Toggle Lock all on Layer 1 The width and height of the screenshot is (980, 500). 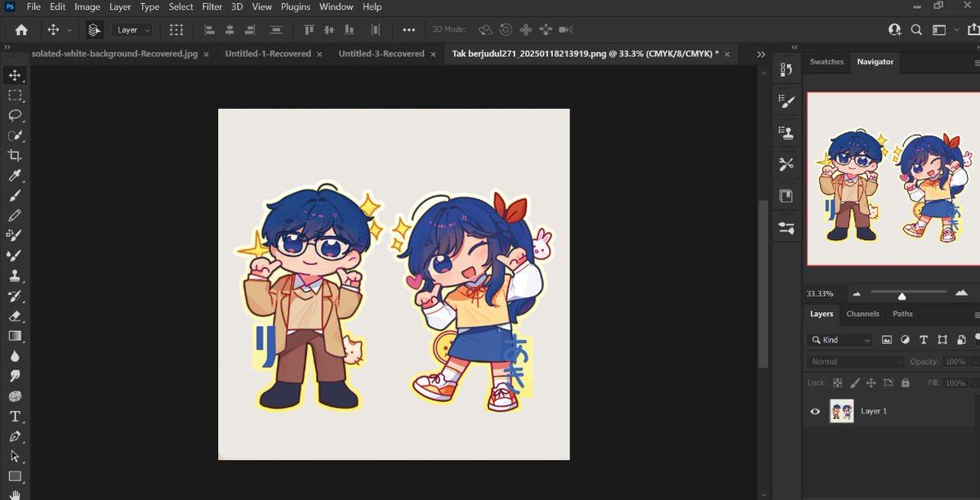click(x=905, y=382)
